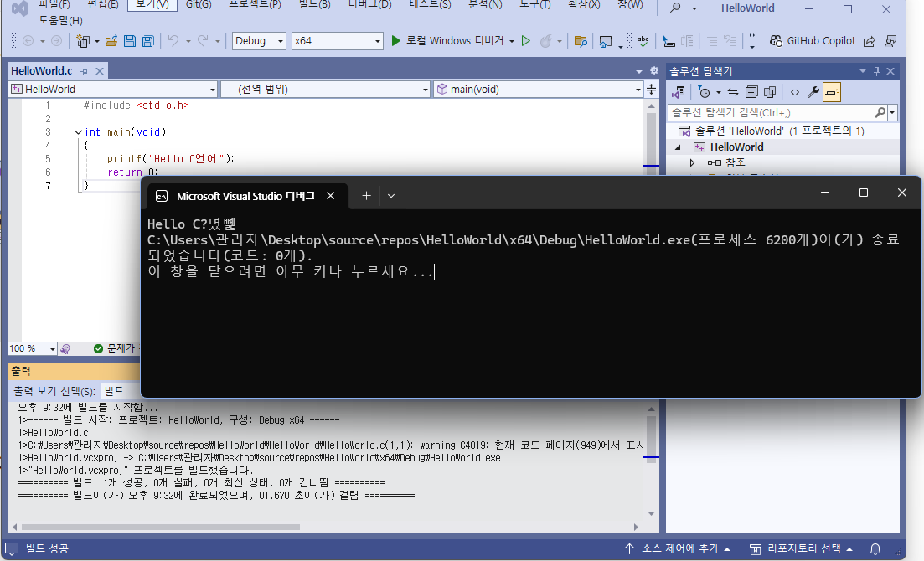Open the console new-tab dropdown chevron
924x561 pixels.
click(390, 196)
